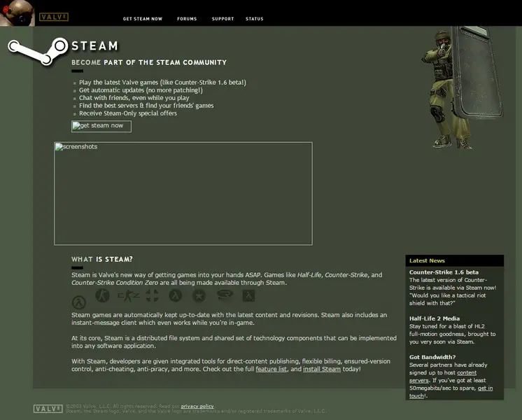Click the 'What is Steam?' heading
Screen dimensions: 522x420
[x=102, y=259]
